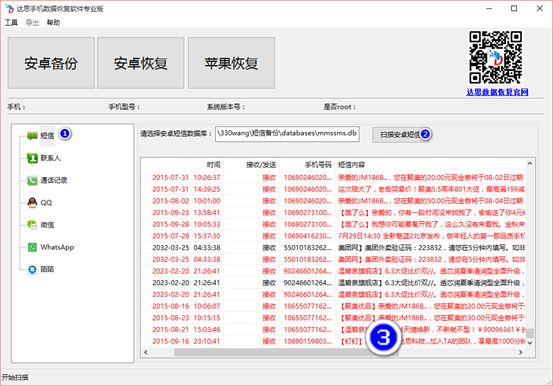
Task: Select the black row dated 2023-02-20 21:26:41
Action: pos(334,283)
